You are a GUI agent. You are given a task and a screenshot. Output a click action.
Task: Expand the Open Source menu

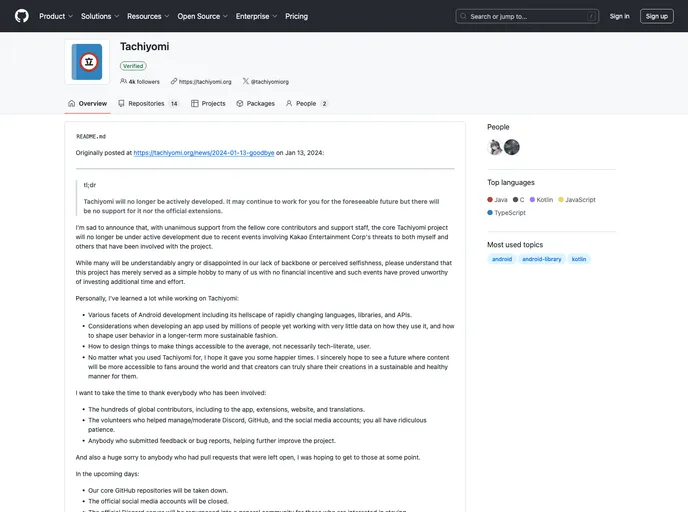pos(202,16)
